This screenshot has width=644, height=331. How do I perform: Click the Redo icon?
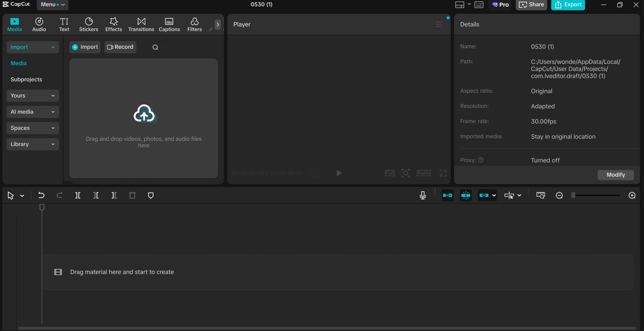[x=60, y=195]
